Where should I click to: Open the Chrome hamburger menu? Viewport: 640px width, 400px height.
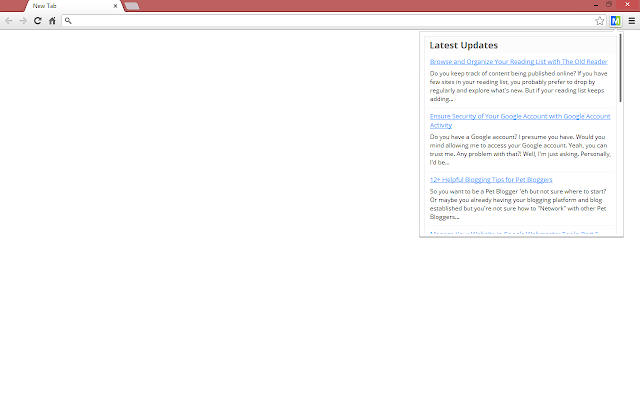631,21
